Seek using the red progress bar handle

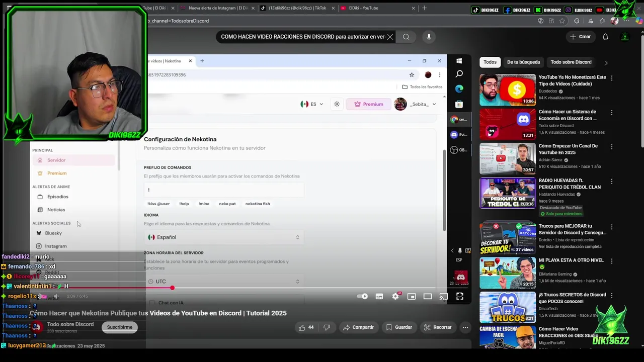click(172, 288)
